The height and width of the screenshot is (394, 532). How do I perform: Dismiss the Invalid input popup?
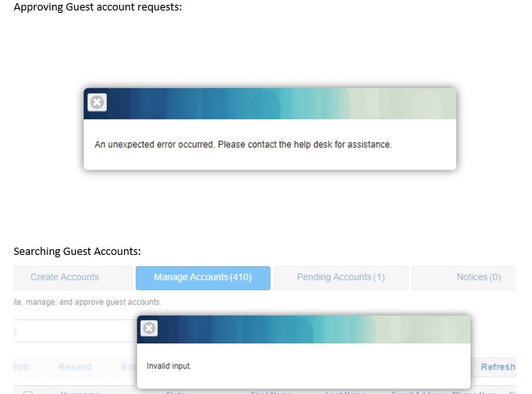[149, 328]
